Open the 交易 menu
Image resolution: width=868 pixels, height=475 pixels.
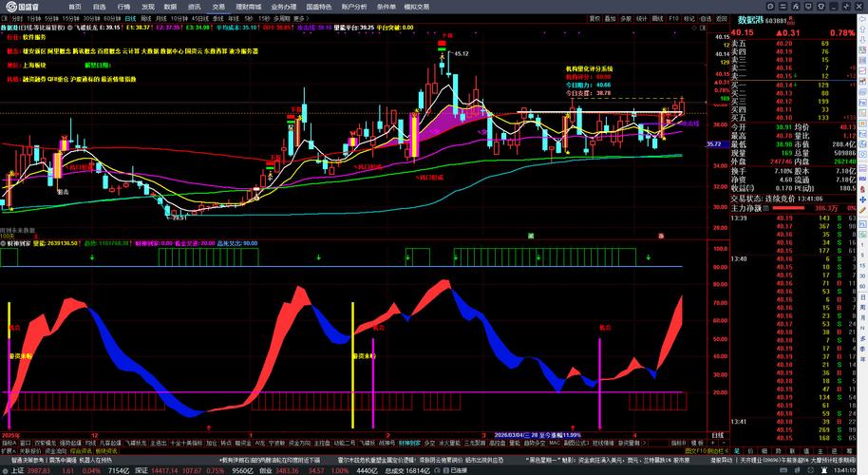tap(218, 7)
